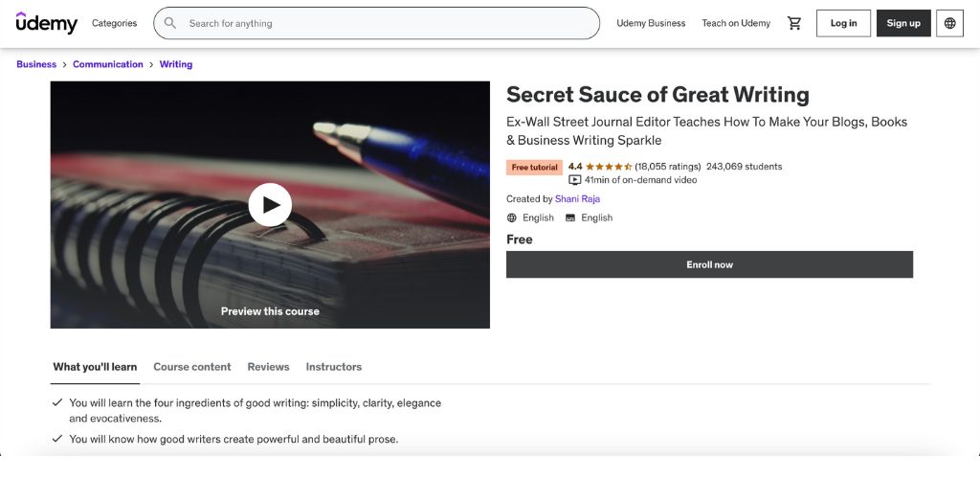The image size is (980, 479).
Task: Click the star rating icons
Action: [x=609, y=167]
